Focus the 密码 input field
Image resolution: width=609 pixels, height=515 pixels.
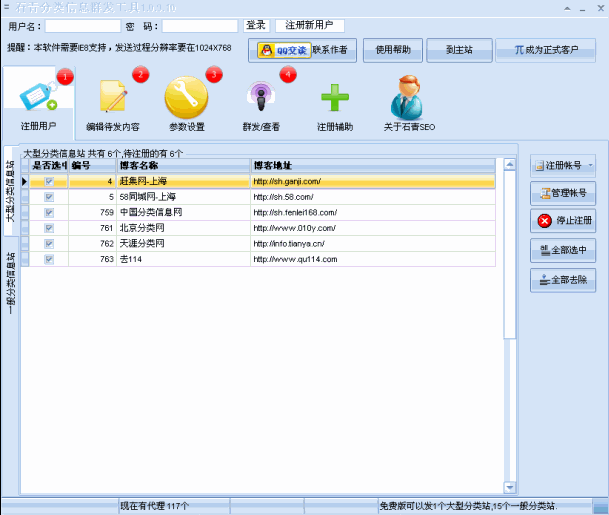click(x=200, y=26)
